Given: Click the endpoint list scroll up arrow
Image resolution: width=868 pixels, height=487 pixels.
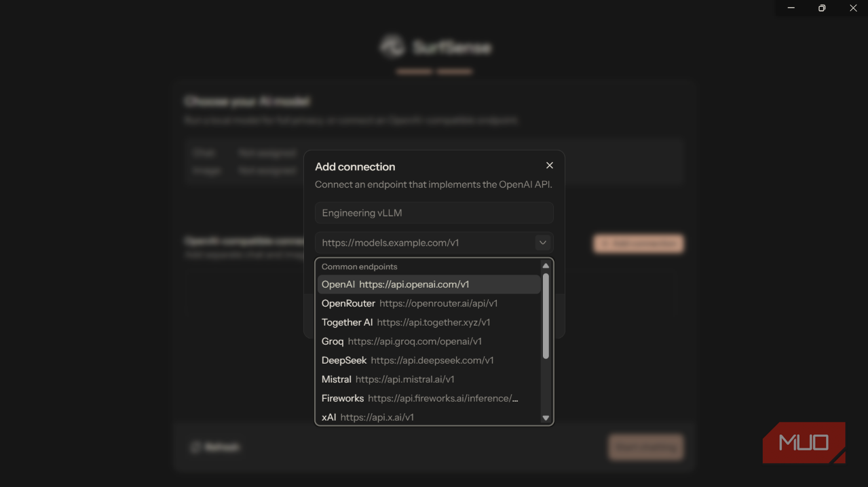Looking at the screenshot, I should (546, 266).
